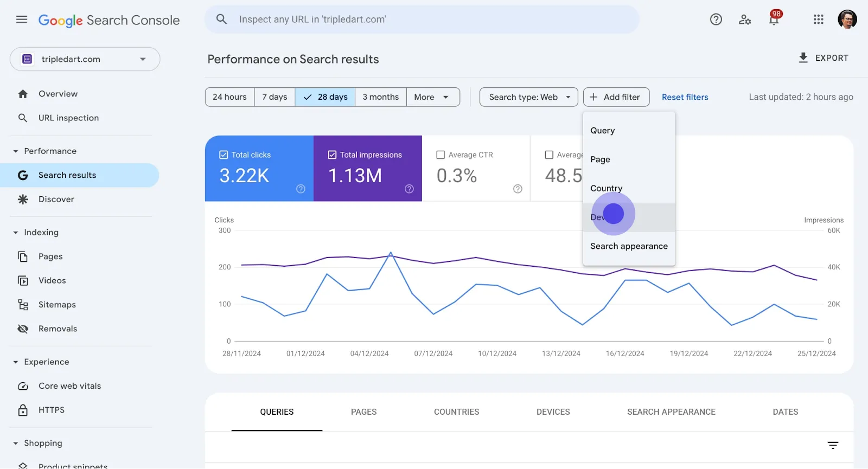This screenshot has height=469, width=868.
Task: Click the Sitemaps tree icon
Action: click(23, 305)
